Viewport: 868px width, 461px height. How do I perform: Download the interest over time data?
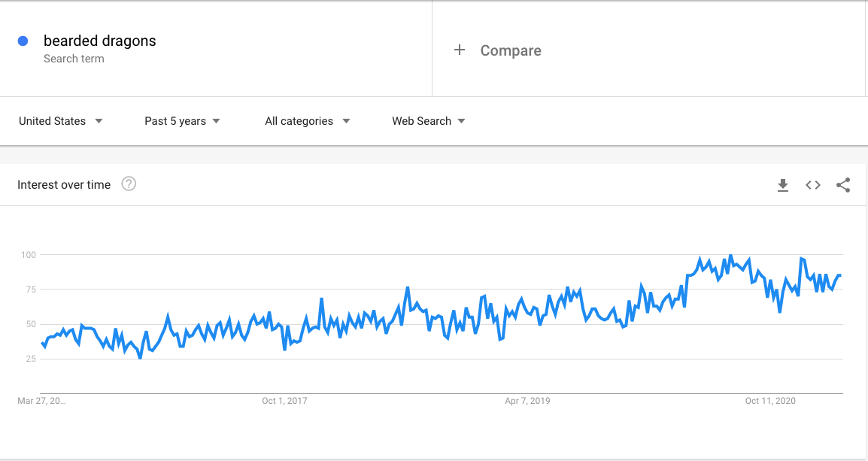[783, 185]
